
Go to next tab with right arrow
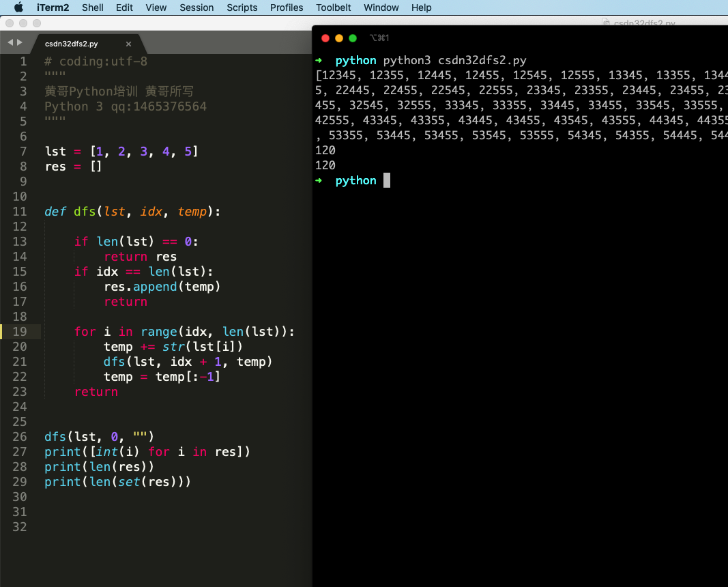[x=20, y=42]
